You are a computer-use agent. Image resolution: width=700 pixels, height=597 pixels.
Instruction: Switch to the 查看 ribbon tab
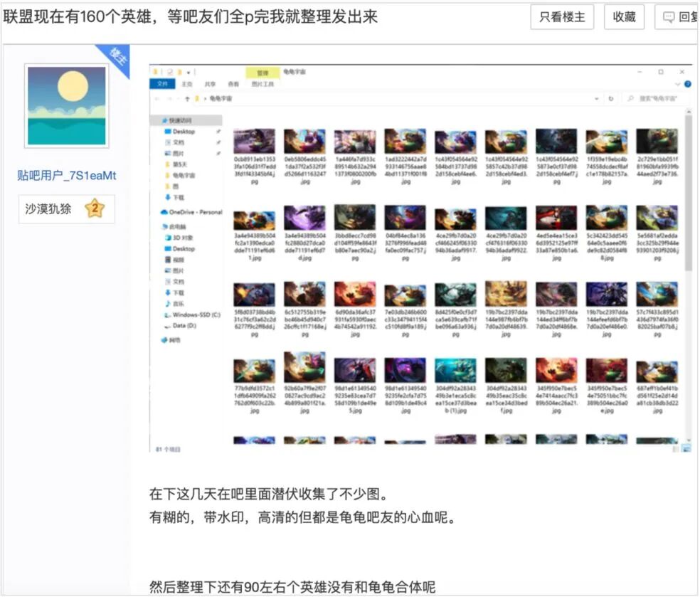(x=233, y=84)
